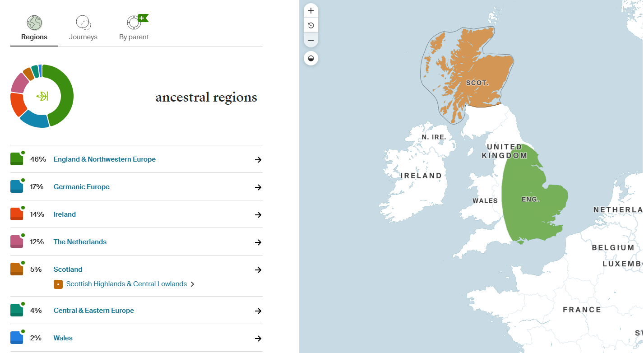This screenshot has height=353, width=644.
Task: Open Central & Eastern Europe region link
Action: [x=94, y=311]
